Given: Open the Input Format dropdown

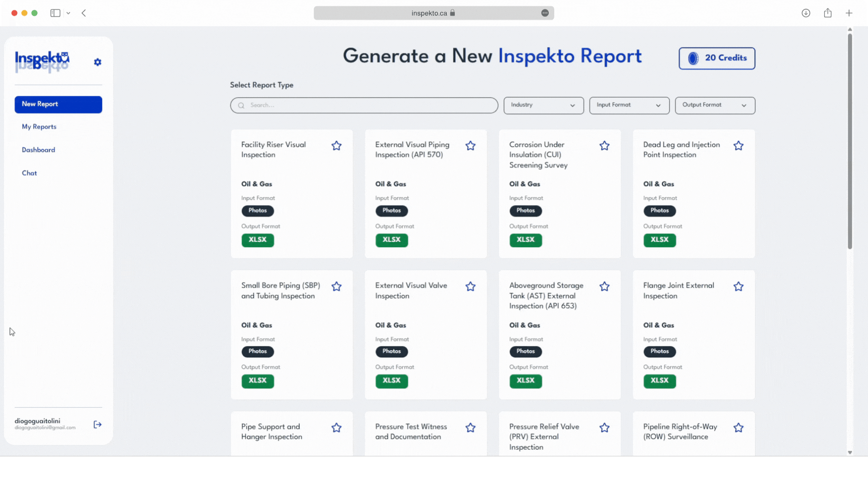Looking at the screenshot, I should [629, 105].
